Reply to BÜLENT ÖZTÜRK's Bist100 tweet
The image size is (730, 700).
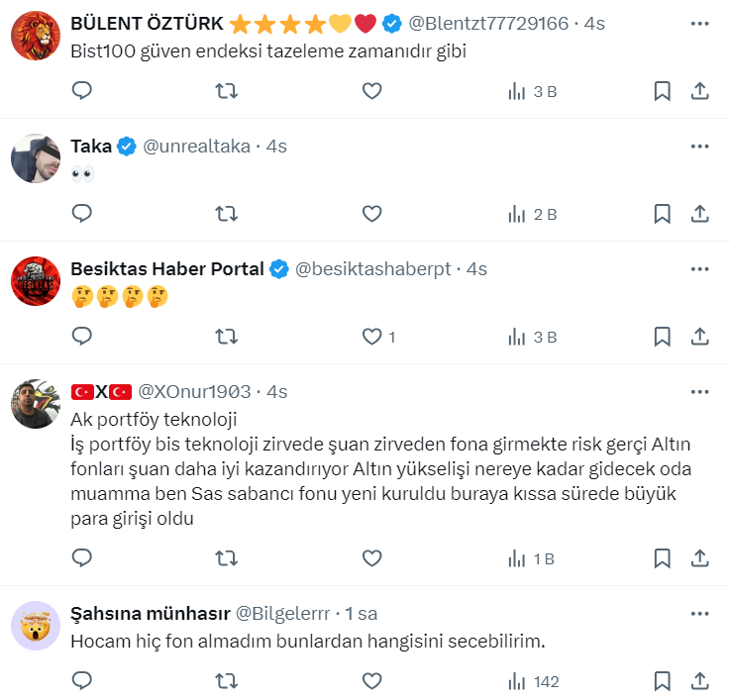(82, 91)
